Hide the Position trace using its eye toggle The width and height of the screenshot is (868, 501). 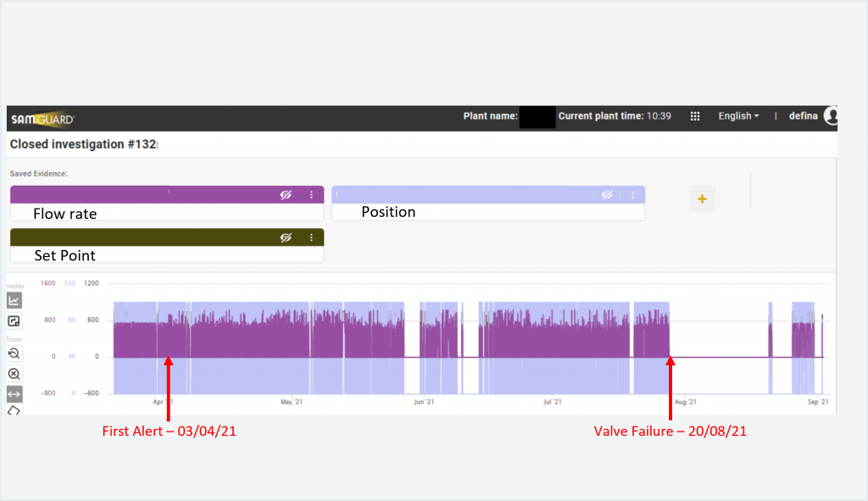tap(607, 195)
